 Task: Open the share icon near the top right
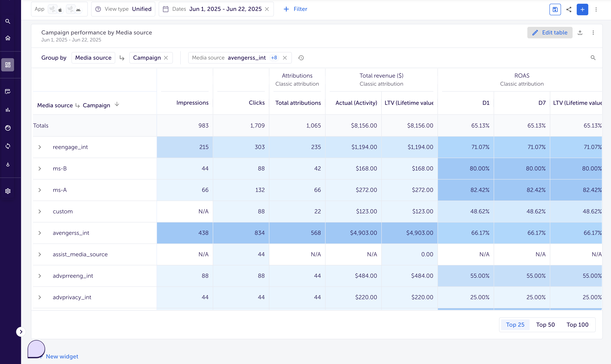coord(569,9)
